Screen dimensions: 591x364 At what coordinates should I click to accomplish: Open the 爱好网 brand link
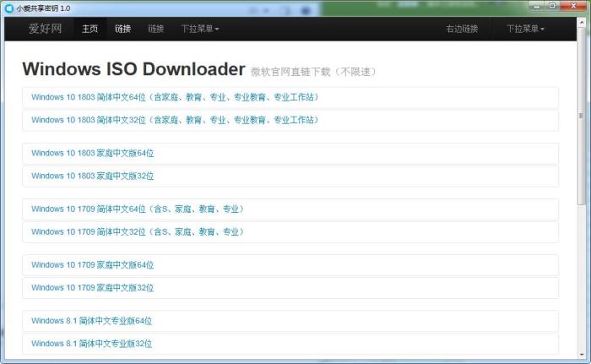pos(46,29)
